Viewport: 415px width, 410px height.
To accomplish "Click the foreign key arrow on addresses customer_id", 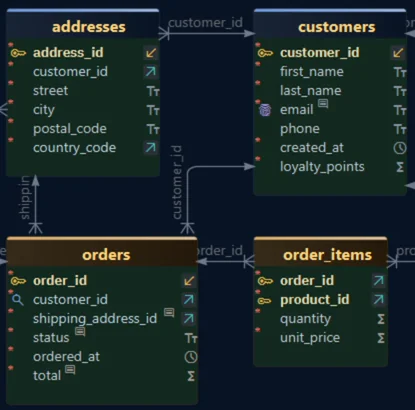I will click(151, 72).
